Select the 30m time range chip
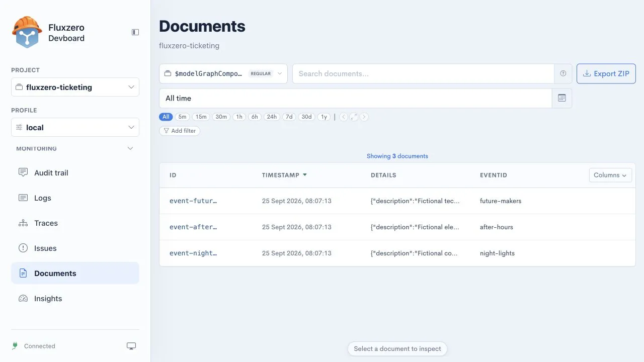644x362 pixels. pyautogui.click(x=221, y=117)
